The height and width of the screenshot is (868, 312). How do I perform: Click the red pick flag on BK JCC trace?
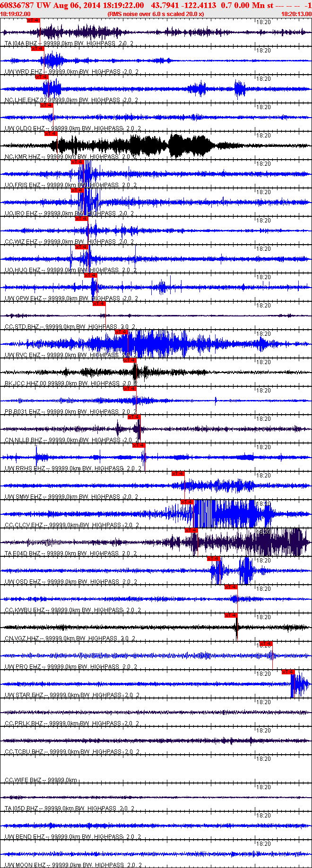pyautogui.click(x=130, y=360)
